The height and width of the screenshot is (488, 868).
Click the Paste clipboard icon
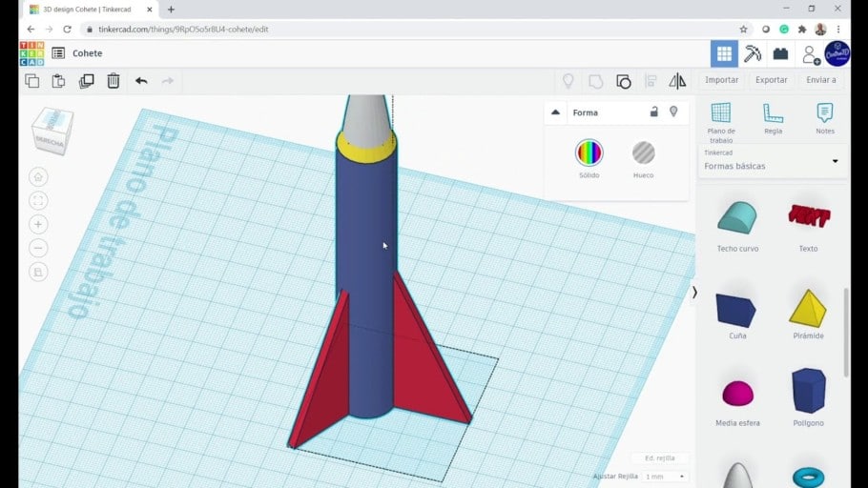pos(59,81)
